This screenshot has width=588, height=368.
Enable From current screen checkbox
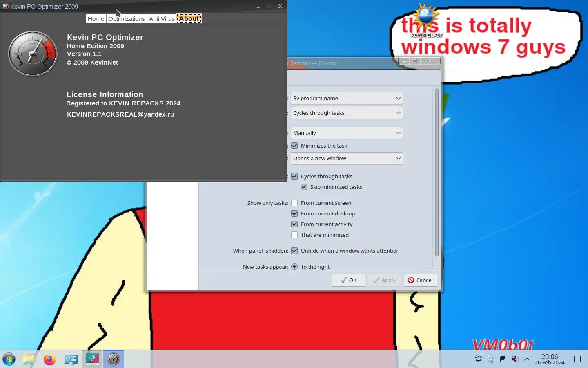[294, 203]
